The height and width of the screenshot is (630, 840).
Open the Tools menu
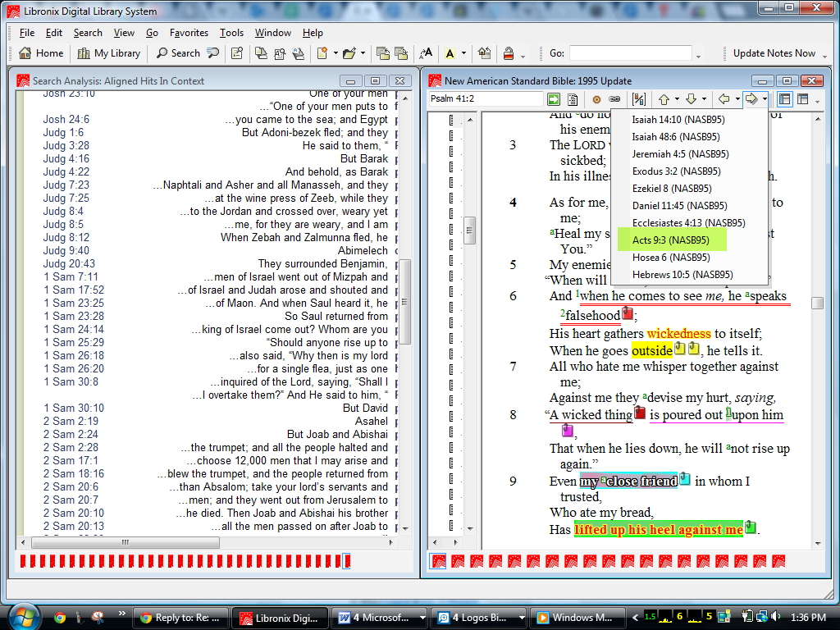[x=231, y=33]
